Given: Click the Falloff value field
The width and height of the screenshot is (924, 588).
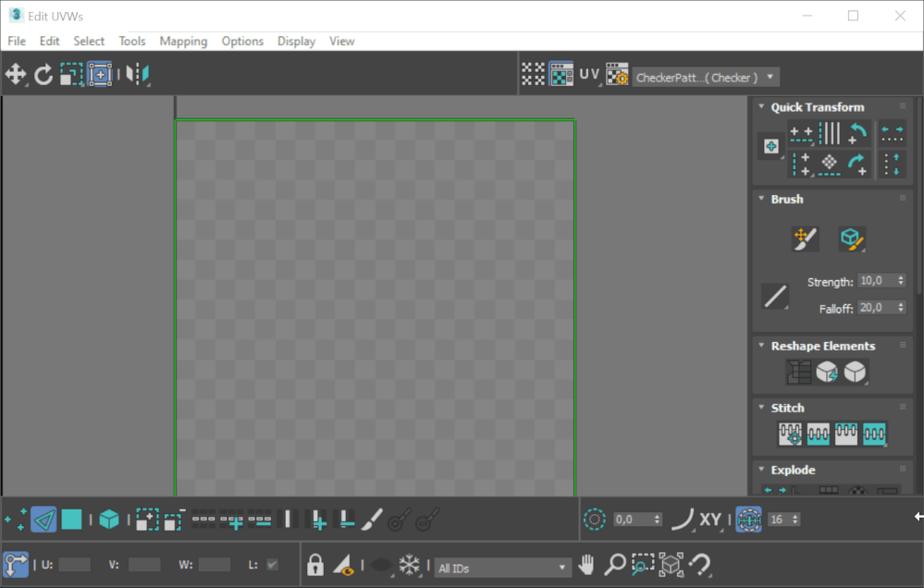Looking at the screenshot, I should click(x=876, y=307).
